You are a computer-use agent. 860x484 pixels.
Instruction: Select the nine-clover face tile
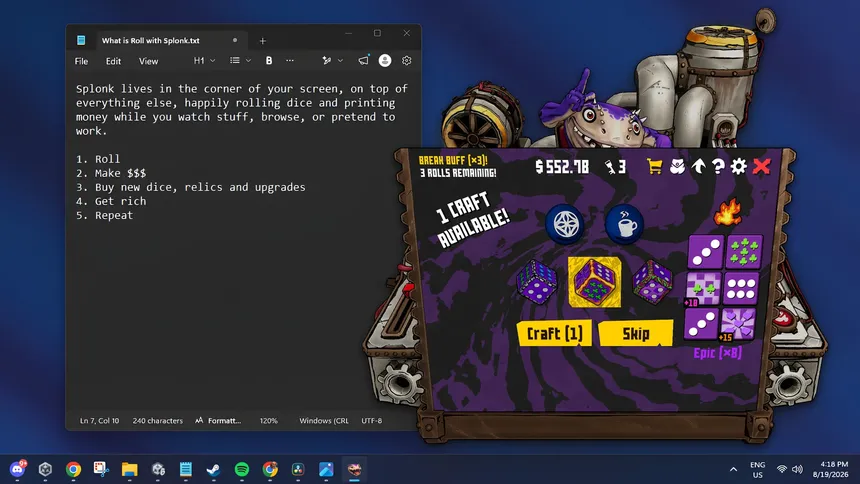pos(744,251)
